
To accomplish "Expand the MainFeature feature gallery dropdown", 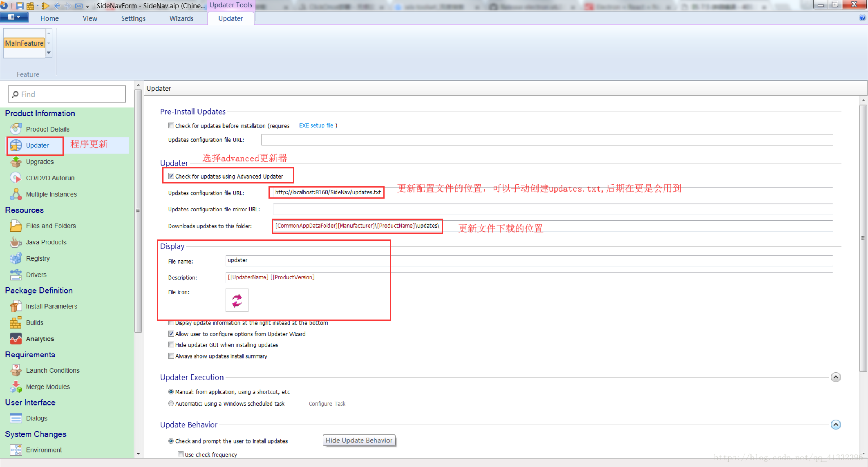I will 49,53.
